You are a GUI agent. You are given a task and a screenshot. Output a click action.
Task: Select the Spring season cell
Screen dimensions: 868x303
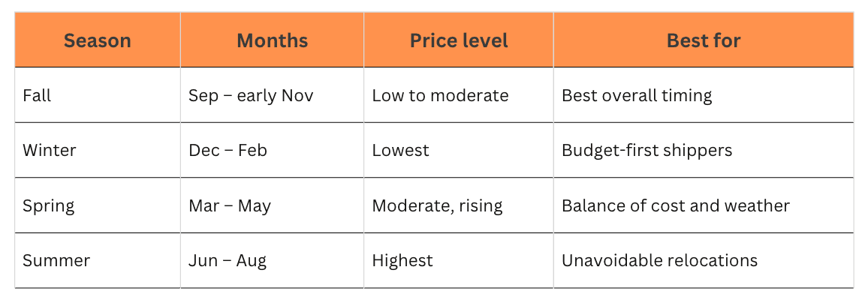coord(98,205)
